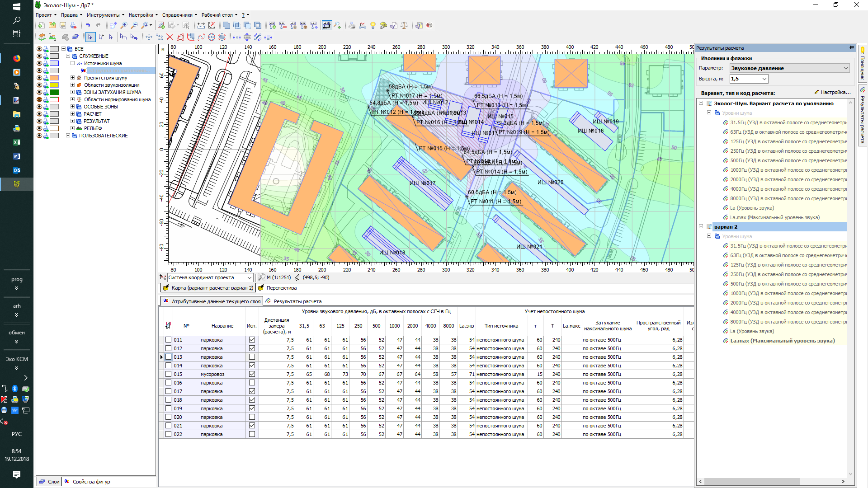The height and width of the screenshot is (488, 868).
Task: Click the Save project toolbar icon
Action: click(63, 26)
